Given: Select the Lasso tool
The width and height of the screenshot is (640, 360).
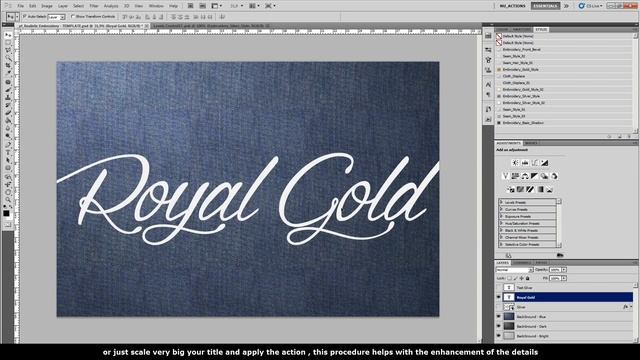Looking at the screenshot, I should 8,50.
